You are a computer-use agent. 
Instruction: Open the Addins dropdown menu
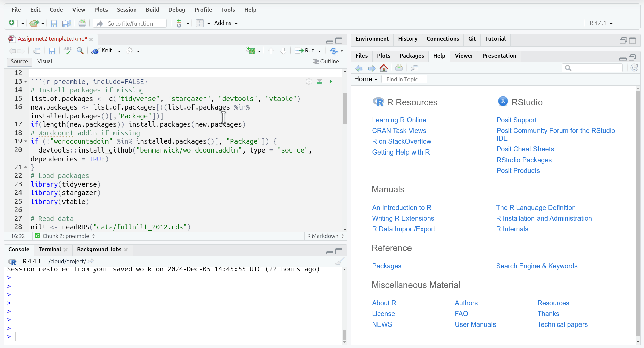pyautogui.click(x=226, y=23)
